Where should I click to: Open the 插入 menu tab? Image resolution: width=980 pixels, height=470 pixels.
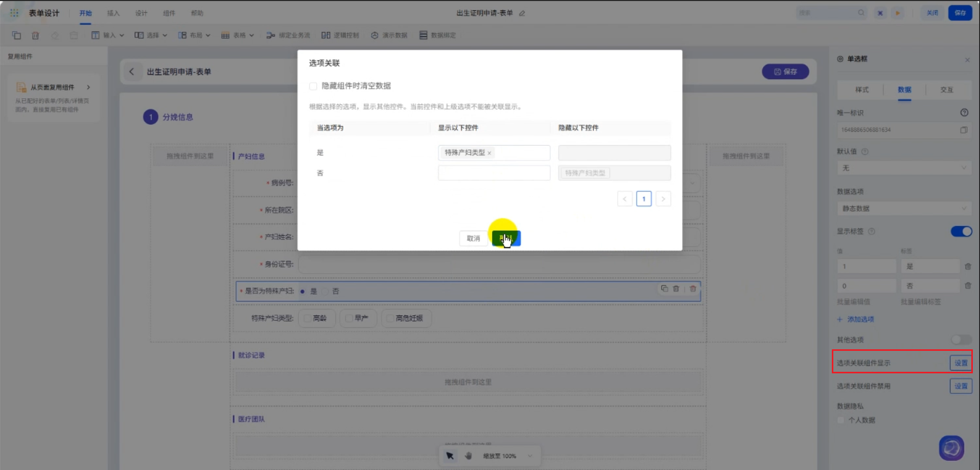[113, 13]
